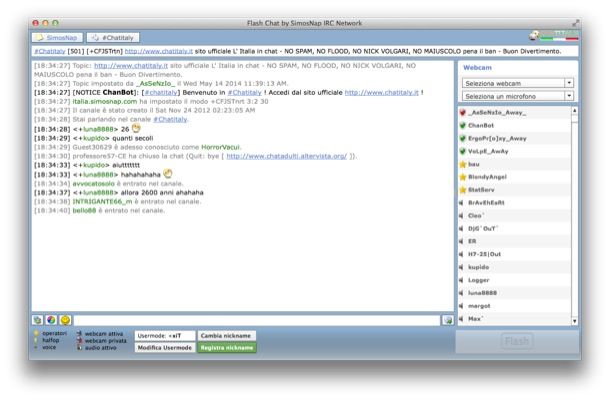Click the star icon beside StatServ
Image resolution: width=610 pixels, height=400 pixels.
point(463,189)
